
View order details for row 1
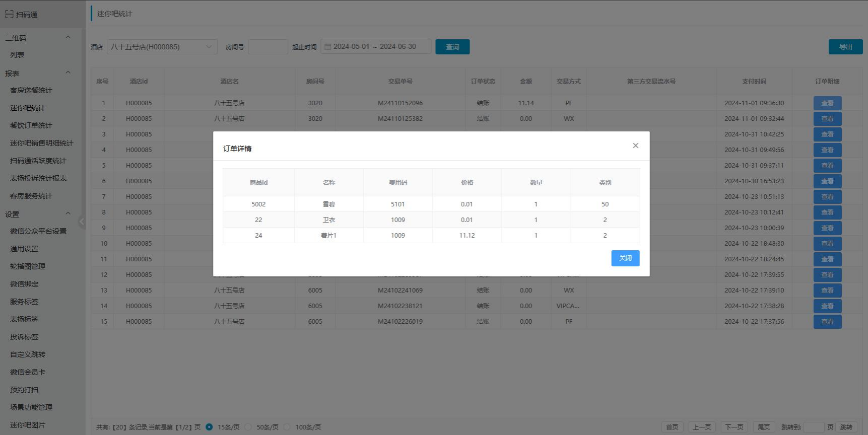827,103
